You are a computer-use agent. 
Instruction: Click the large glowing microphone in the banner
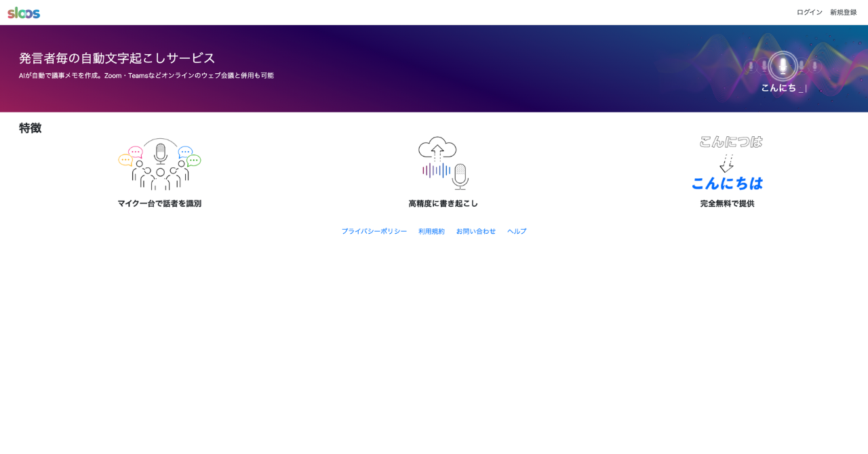[x=783, y=66]
